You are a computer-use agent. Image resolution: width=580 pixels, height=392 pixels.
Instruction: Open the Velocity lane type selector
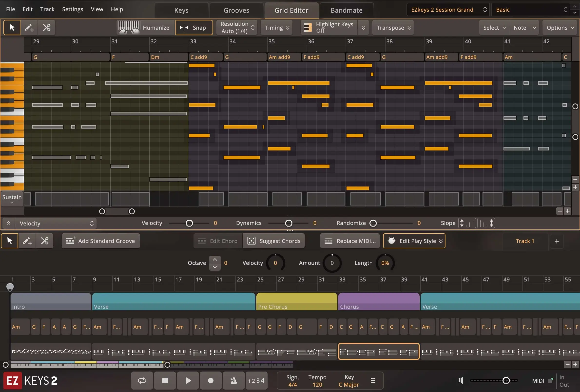point(56,223)
